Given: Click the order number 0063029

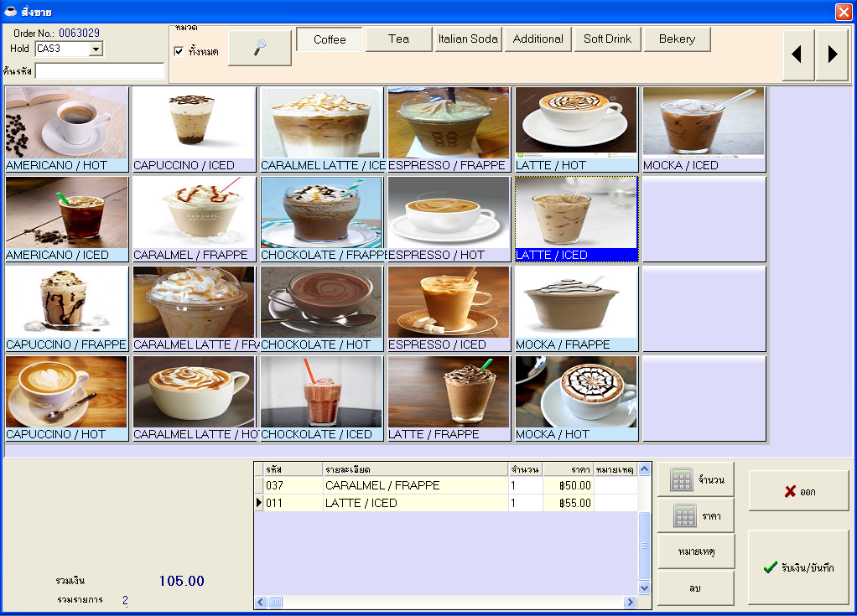Looking at the screenshot, I should point(80,33).
